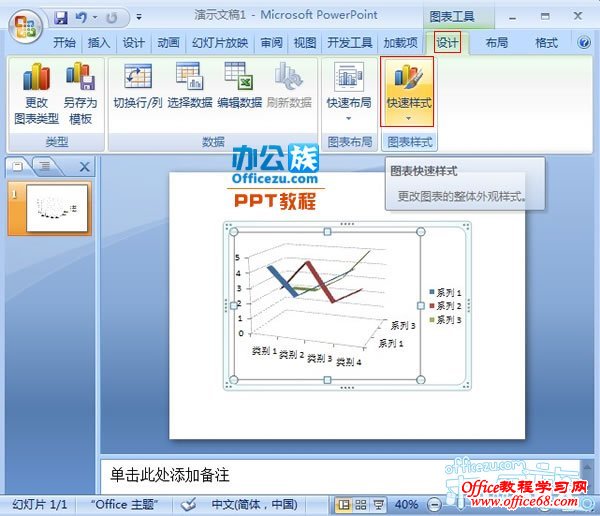Switch to Slide Sorter view
This screenshot has width=600, height=516.
coord(360,505)
